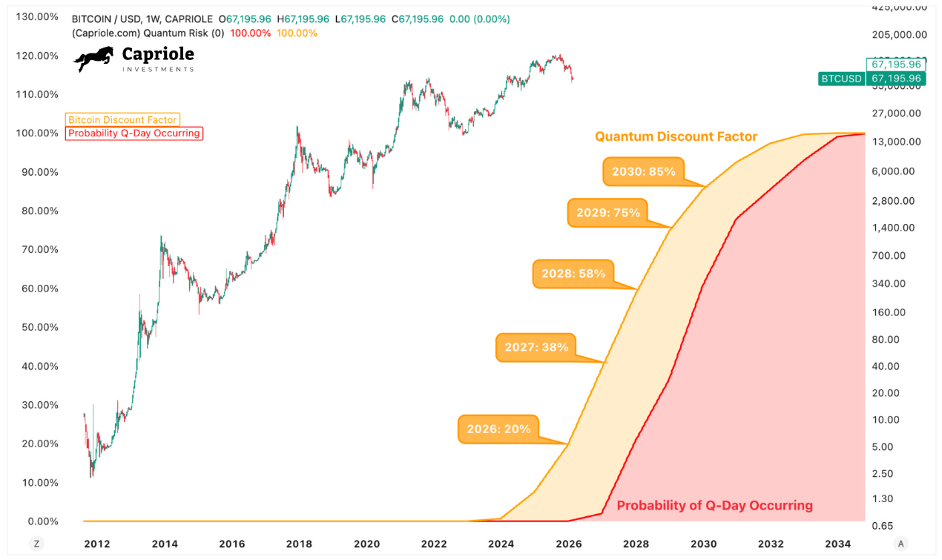942x560 pixels.
Task: Select the 2027: 38% callout
Action: [536, 346]
